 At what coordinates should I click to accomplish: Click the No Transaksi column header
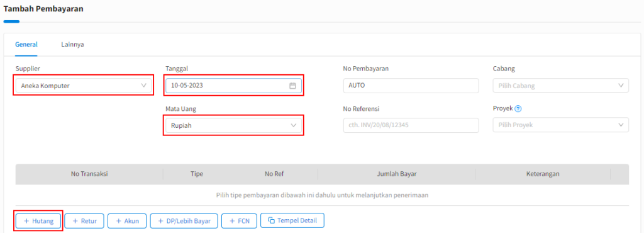click(x=89, y=174)
